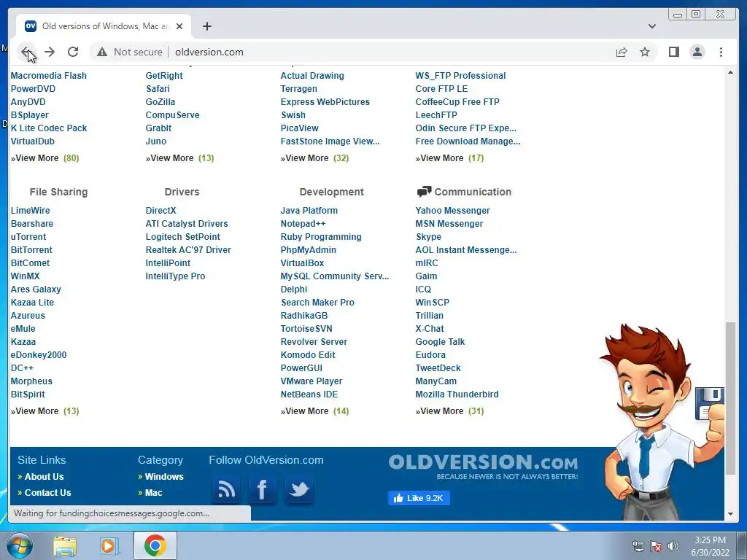Open Contact Us in Site Links

pos(47,493)
